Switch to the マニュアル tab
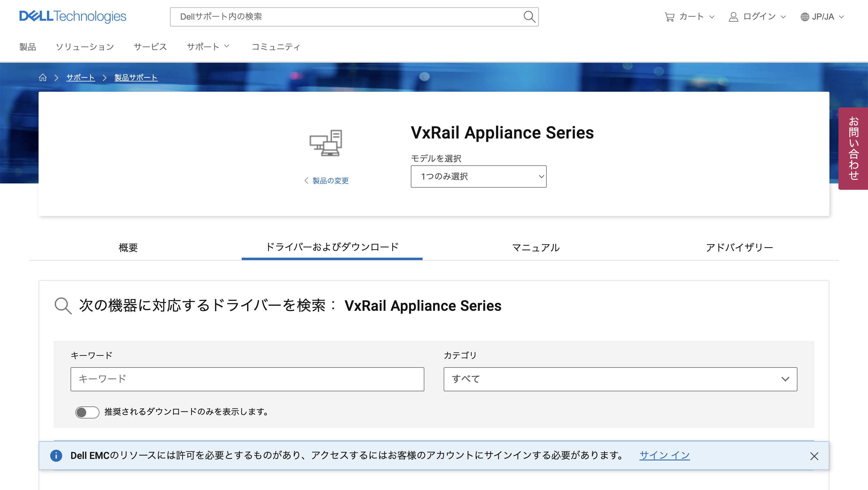This screenshot has height=490, width=868. (536, 247)
